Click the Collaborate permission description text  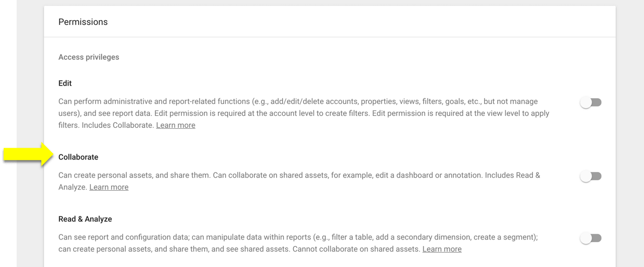point(299,181)
